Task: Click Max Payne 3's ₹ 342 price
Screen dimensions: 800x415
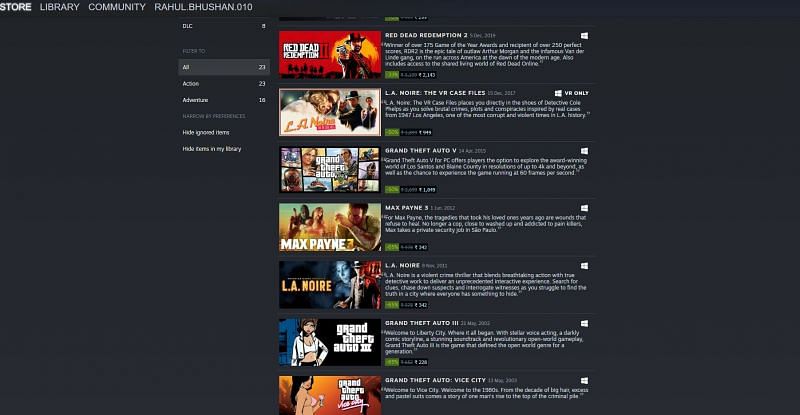Action: tap(421, 248)
